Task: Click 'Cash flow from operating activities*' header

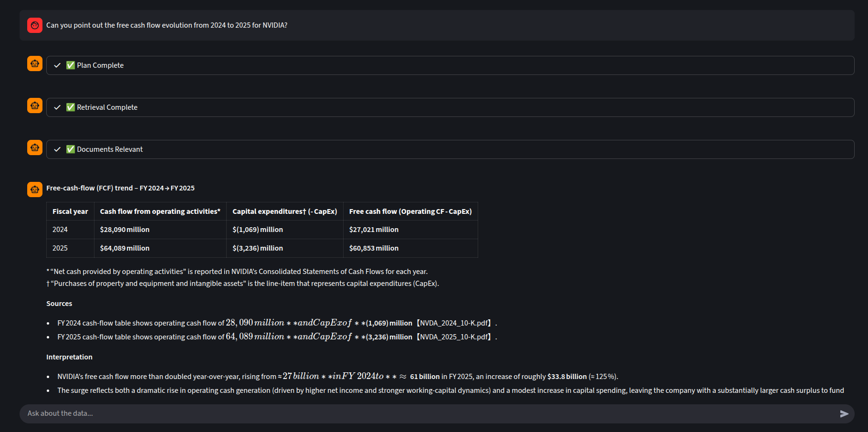Action: (x=160, y=211)
